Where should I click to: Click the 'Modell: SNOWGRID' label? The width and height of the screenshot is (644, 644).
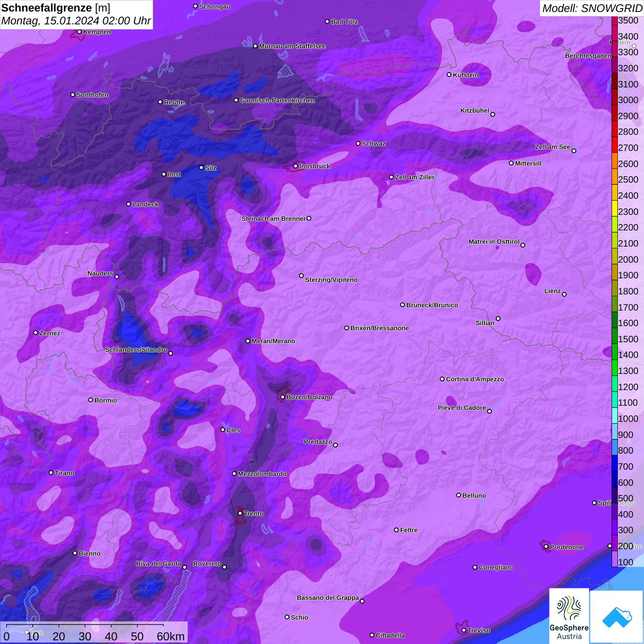coord(592,8)
